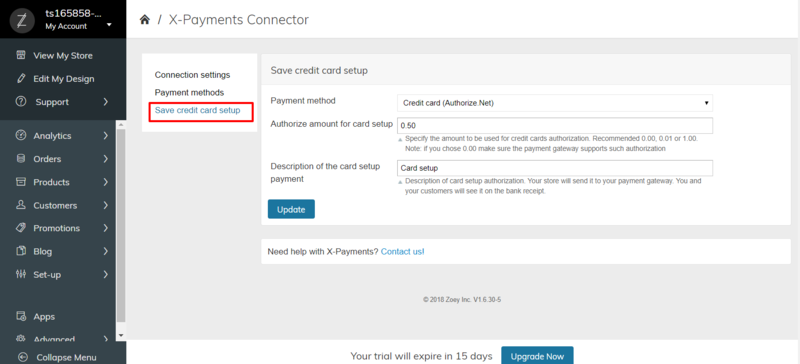Open the Apps icon in the sidebar
The image size is (800, 364).
[x=21, y=317]
